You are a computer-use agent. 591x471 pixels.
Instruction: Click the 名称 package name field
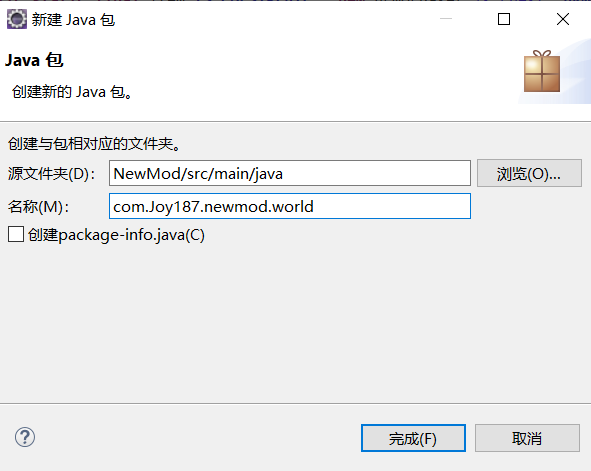click(290, 206)
